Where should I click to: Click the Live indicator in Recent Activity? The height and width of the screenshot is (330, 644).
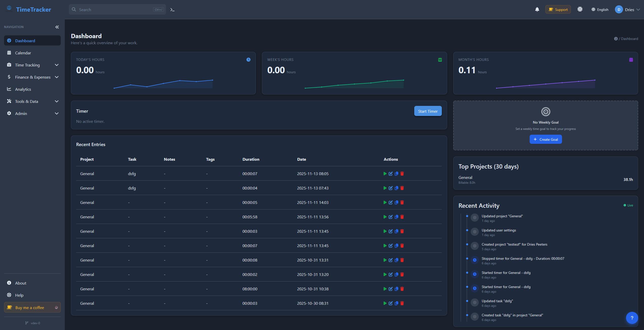coord(628,205)
